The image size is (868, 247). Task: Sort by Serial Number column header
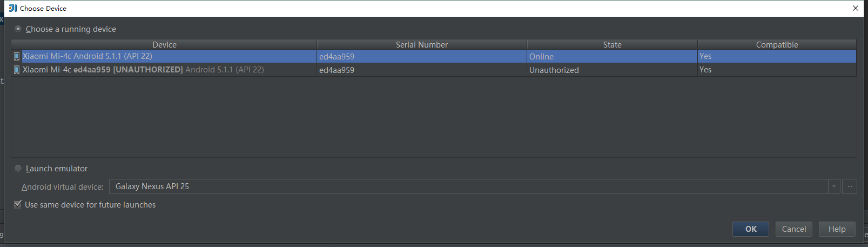422,45
